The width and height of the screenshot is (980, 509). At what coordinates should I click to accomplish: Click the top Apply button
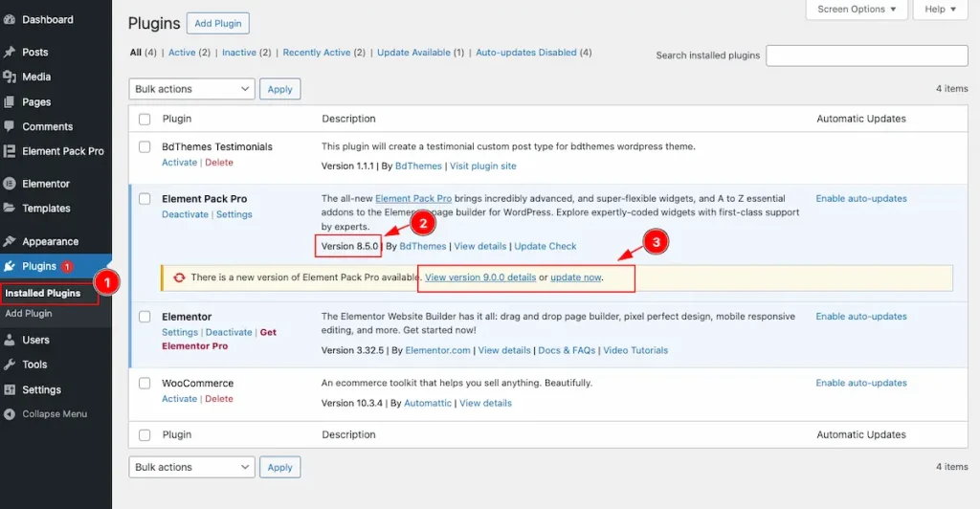(280, 89)
